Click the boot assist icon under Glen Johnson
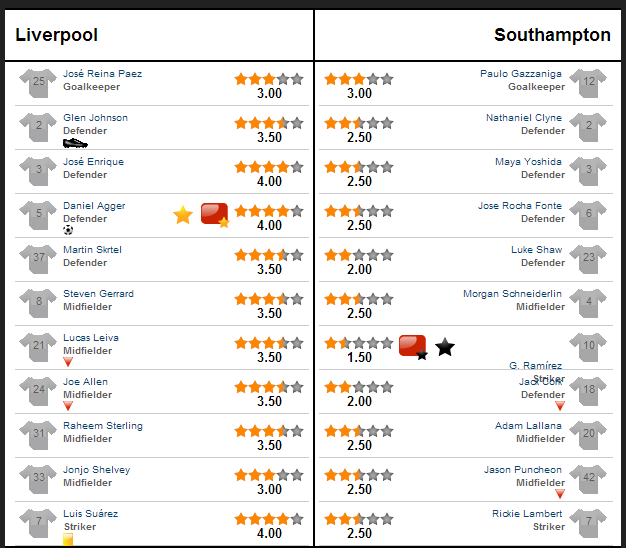Viewport: 626px width, 548px height. click(75, 143)
